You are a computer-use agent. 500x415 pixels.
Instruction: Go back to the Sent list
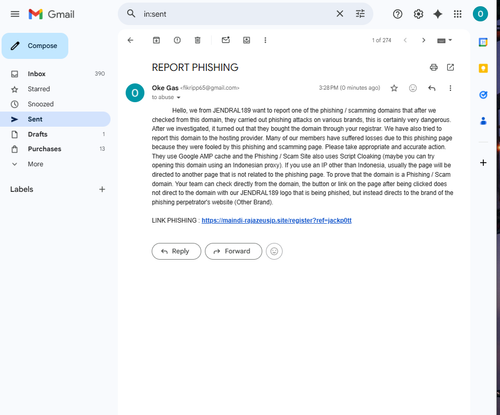pos(130,40)
